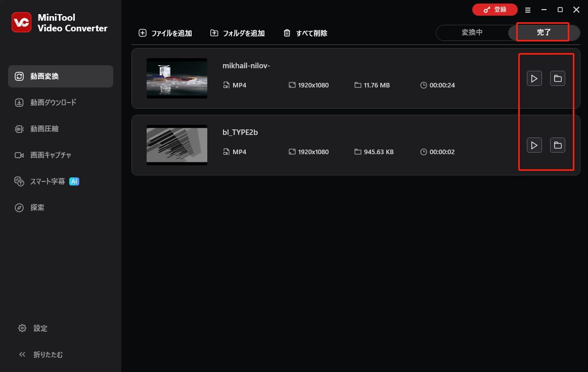This screenshot has width=588, height=372.
Task: Open output folder for mikhail-nilov- file
Action: click(x=558, y=78)
